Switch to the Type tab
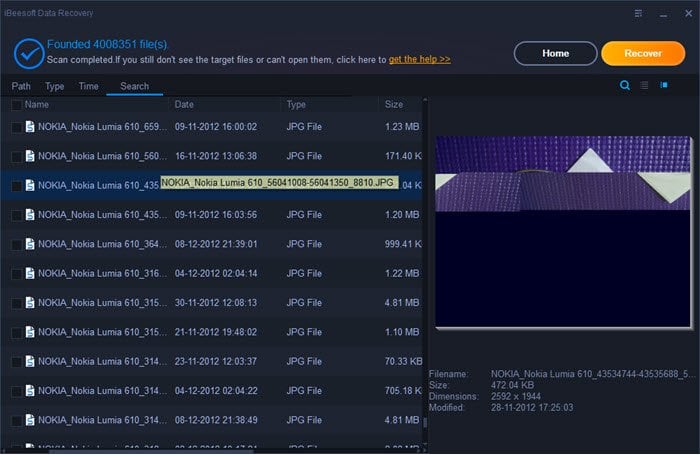The height and width of the screenshot is (455, 700). 54,86
